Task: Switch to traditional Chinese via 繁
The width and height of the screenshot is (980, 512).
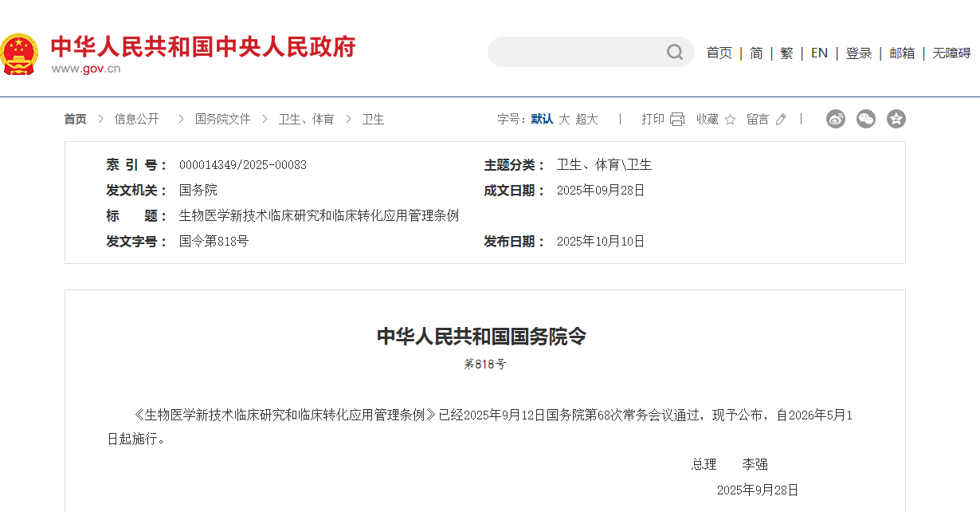Action: 786,53
